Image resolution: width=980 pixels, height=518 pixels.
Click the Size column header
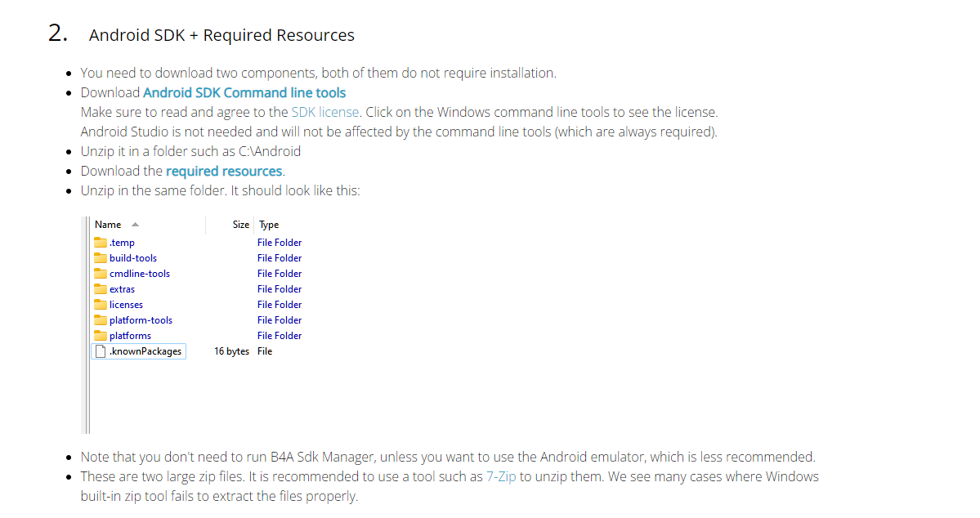pos(241,225)
